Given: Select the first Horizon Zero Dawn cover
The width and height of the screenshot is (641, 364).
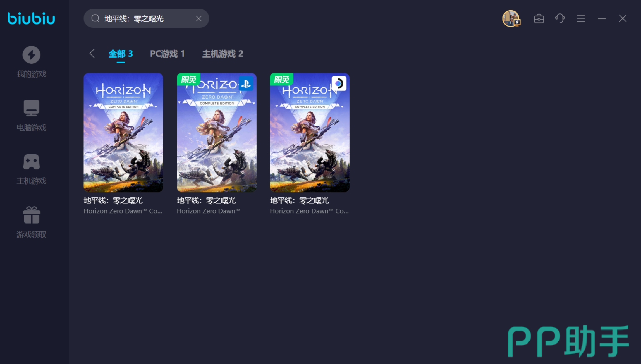Looking at the screenshot, I should 123,133.
